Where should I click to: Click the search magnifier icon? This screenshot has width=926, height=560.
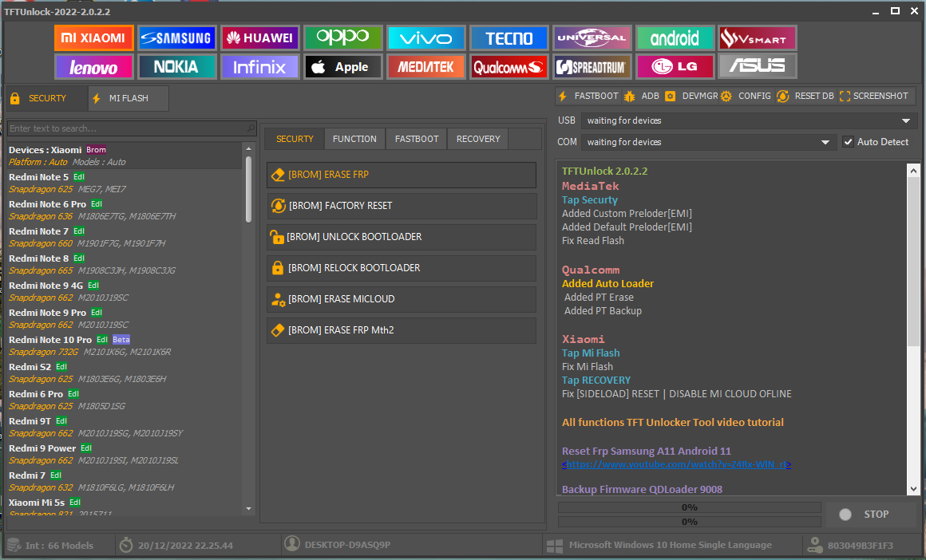pyautogui.click(x=251, y=128)
